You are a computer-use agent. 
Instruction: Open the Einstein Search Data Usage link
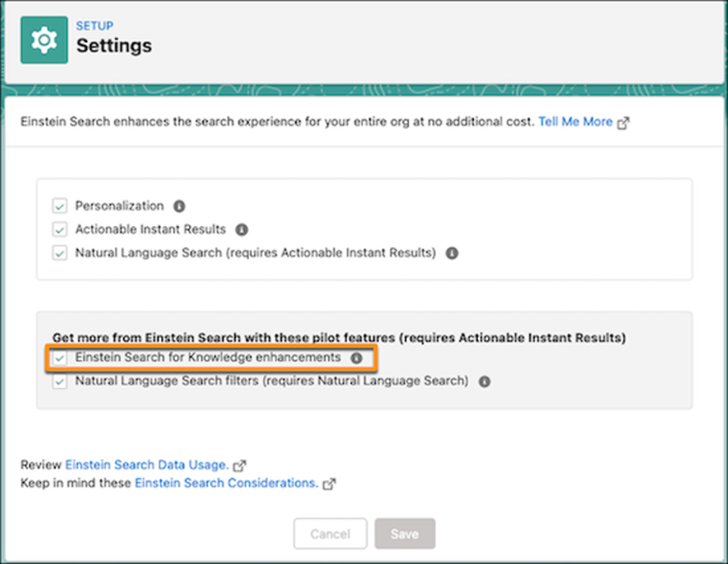point(147,465)
